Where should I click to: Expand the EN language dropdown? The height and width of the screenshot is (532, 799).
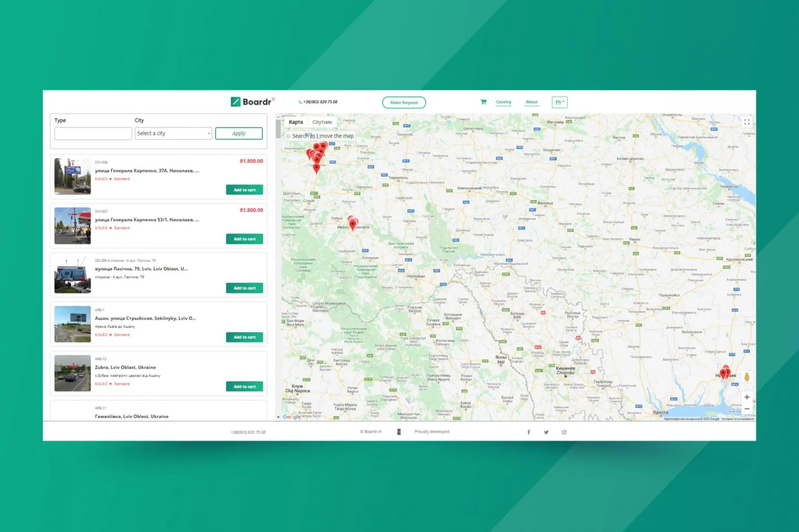(559, 102)
